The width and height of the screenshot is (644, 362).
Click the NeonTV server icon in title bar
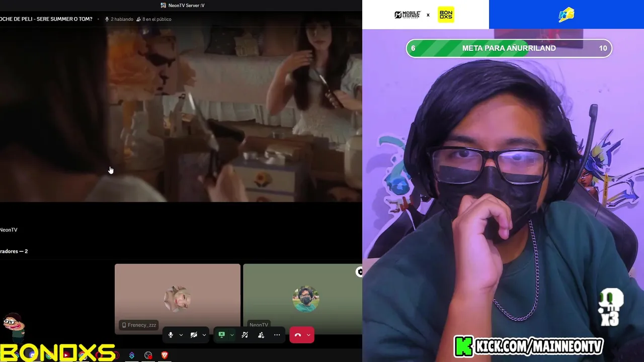164,6
